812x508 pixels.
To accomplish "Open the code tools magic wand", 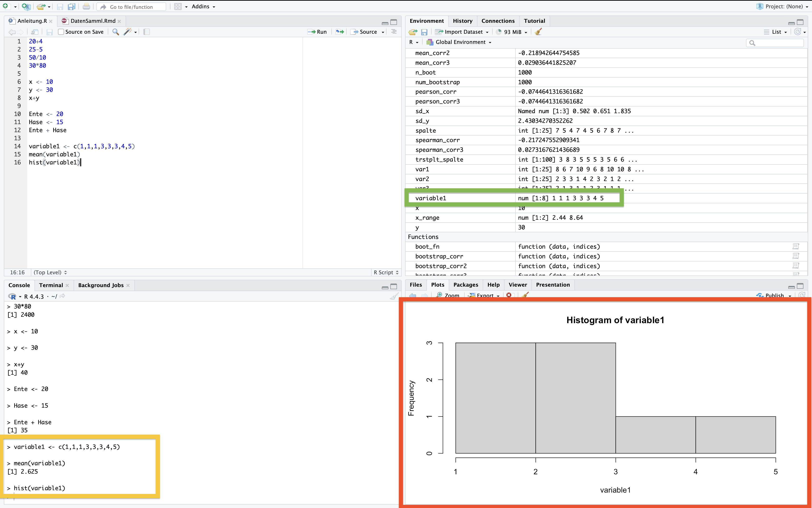I will (127, 32).
